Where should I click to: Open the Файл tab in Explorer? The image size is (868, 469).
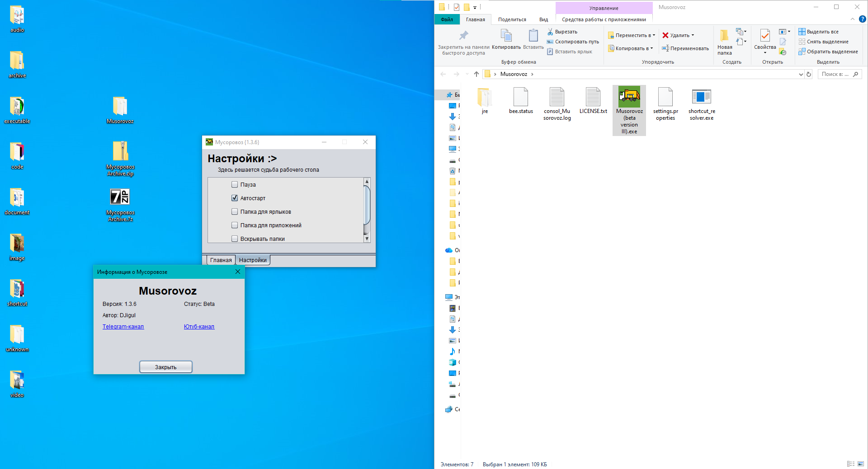pos(447,19)
